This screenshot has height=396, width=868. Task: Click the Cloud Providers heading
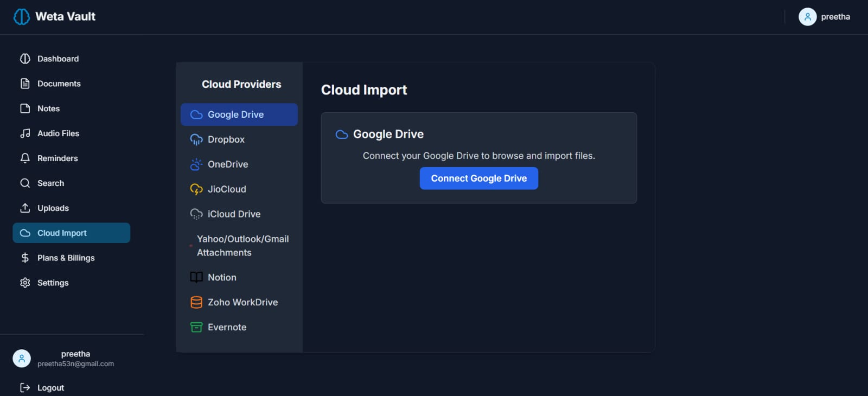(241, 84)
